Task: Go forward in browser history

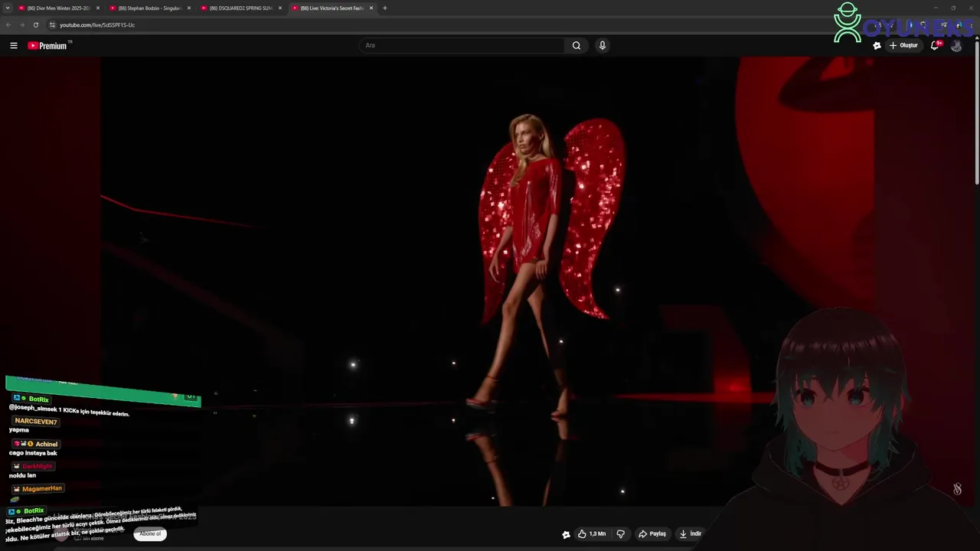Action: point(21,25)
